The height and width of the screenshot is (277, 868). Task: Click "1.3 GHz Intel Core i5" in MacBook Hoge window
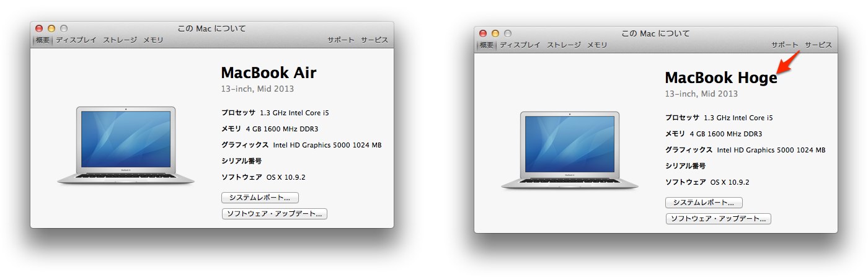(x=738, y=118)
